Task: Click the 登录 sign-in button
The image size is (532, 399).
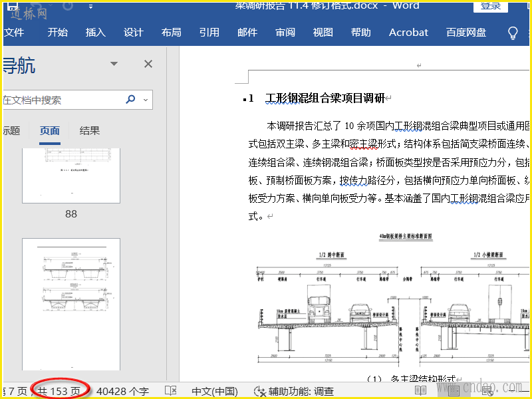Action: [491, 6]
